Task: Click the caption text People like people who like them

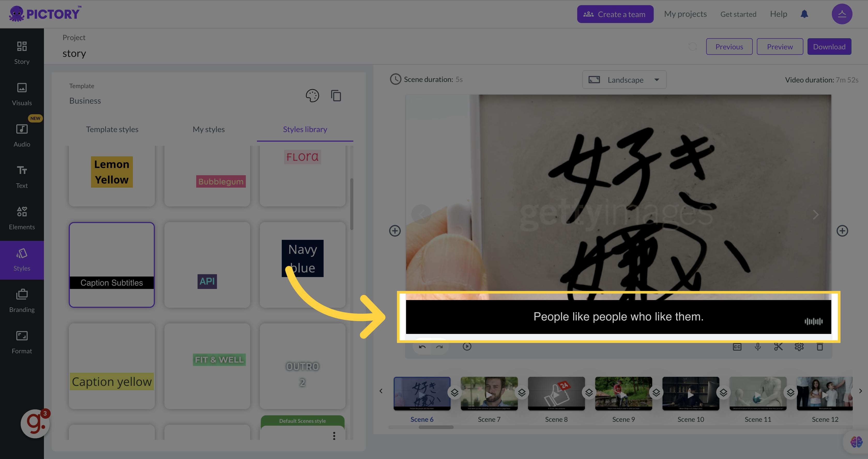Action: (618, 317)
